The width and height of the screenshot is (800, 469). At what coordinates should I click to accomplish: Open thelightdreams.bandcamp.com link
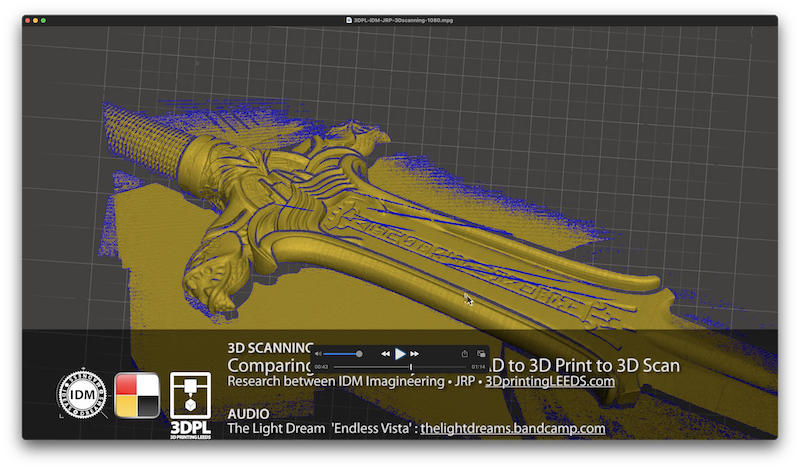pyautogui.click(x=513, y=428)
